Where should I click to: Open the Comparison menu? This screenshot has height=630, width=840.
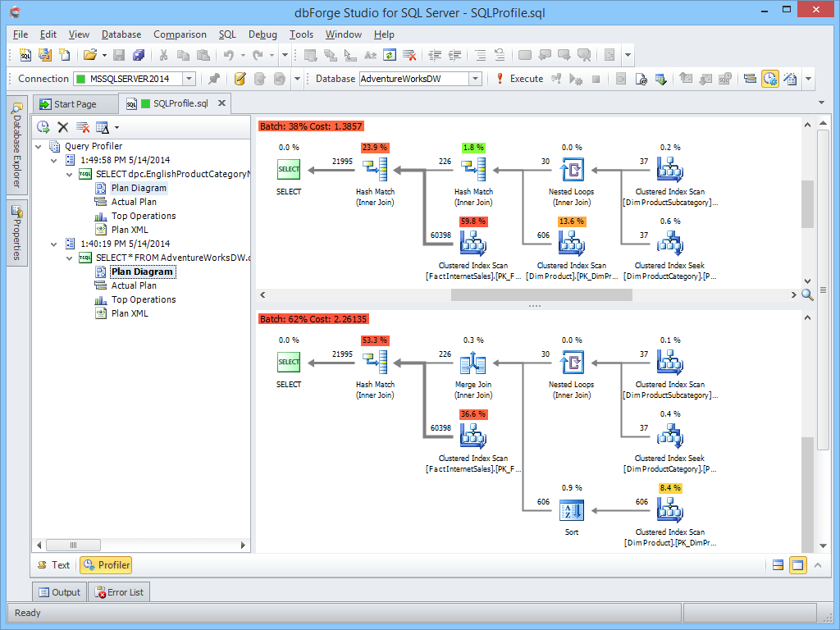pyautogui.click(x=180, y=34)
